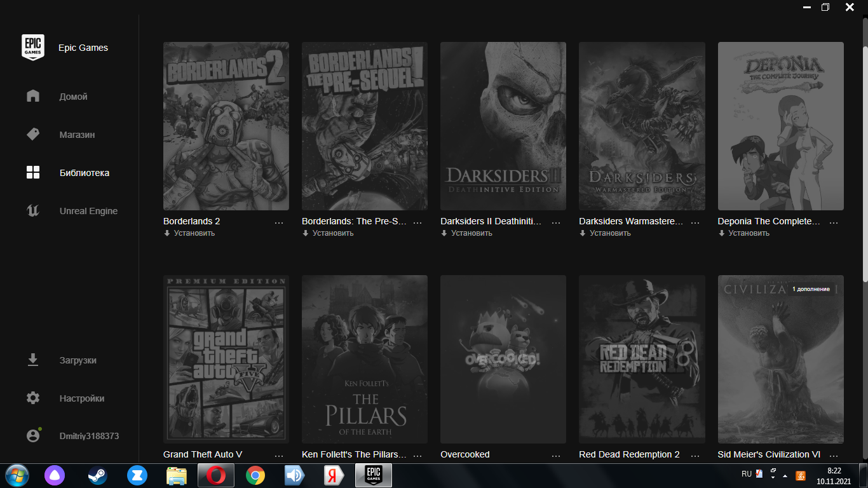
Task: Open options menu for Red Dead Redemption 2
Action: coord(695,456)
